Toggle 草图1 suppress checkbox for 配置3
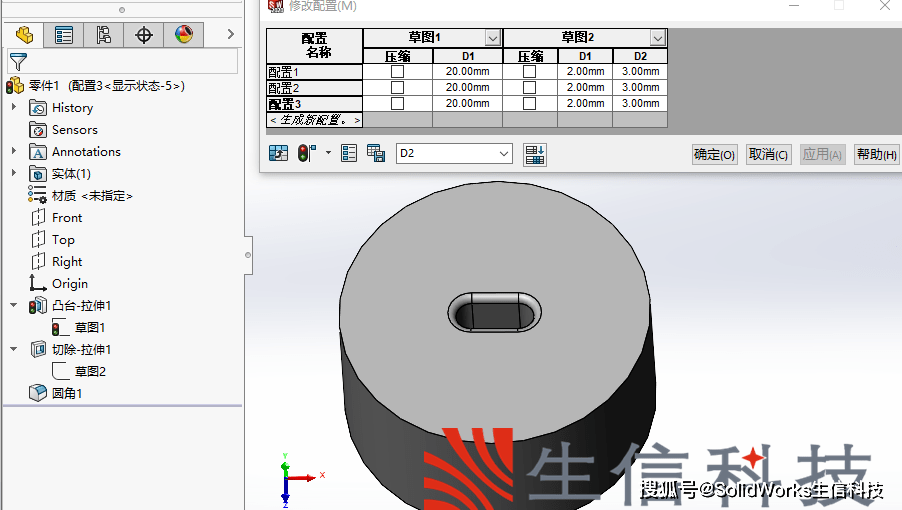Viewport: 902px width, 510px height. pyautogui.click(x=397, y=103)
